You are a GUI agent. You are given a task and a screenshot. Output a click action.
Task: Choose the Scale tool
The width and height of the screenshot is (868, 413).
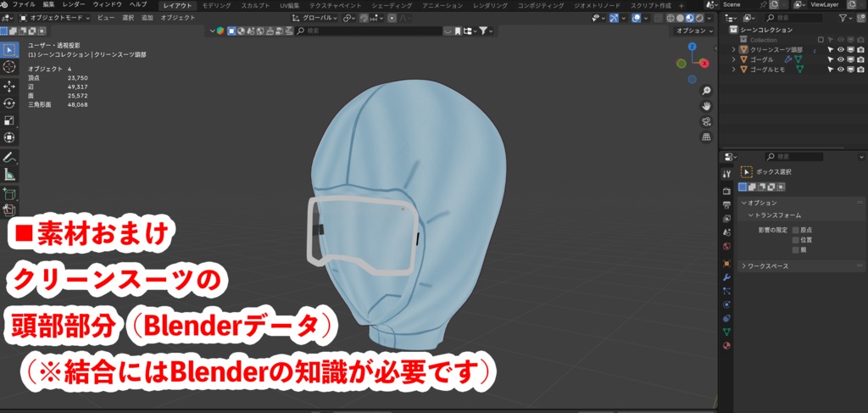coord(9,120)
